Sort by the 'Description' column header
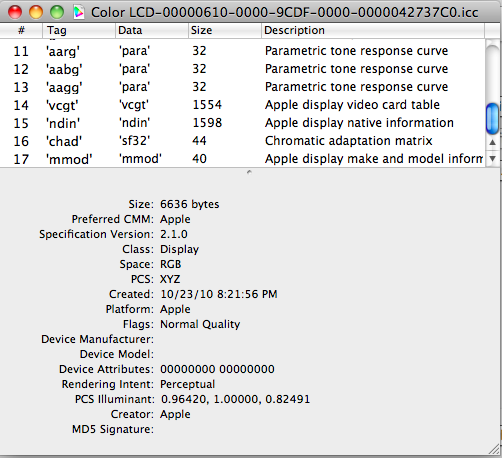This screenshot has width=502, height=458. (373, 30)
